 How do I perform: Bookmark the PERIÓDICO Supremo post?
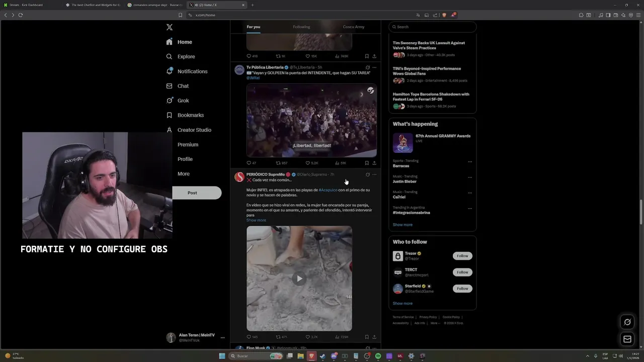coord(367,337)
